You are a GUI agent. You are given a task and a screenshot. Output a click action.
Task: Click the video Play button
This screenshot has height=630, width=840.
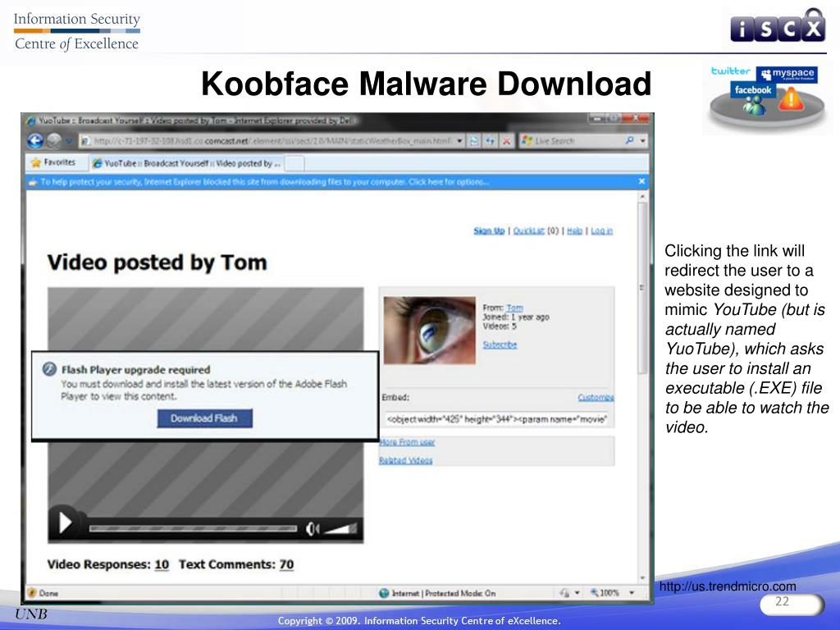pyautogui.click(x=66, y=523)
